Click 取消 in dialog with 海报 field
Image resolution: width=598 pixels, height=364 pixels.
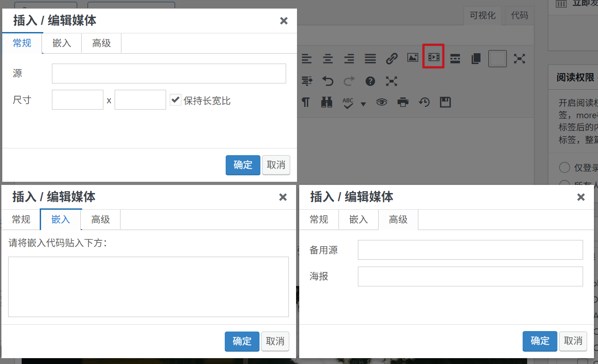pos(573,341)
